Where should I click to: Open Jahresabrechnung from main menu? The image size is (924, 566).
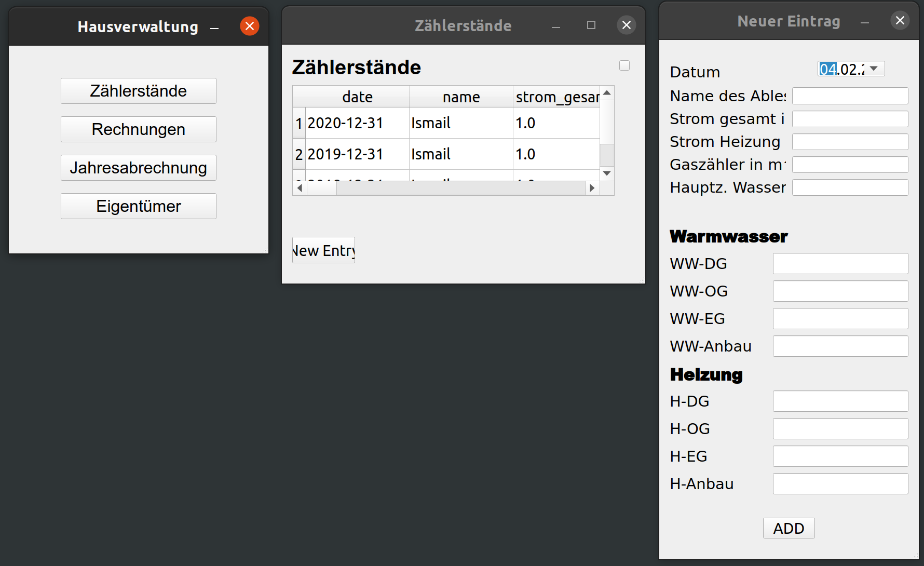pyautogui.click(x=138, y=168)
